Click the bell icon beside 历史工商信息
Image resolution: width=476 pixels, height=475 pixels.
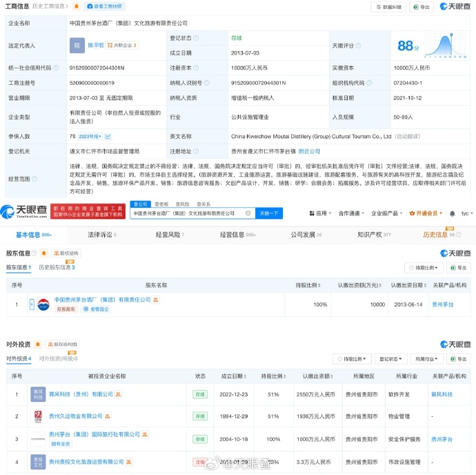[76, 6]
